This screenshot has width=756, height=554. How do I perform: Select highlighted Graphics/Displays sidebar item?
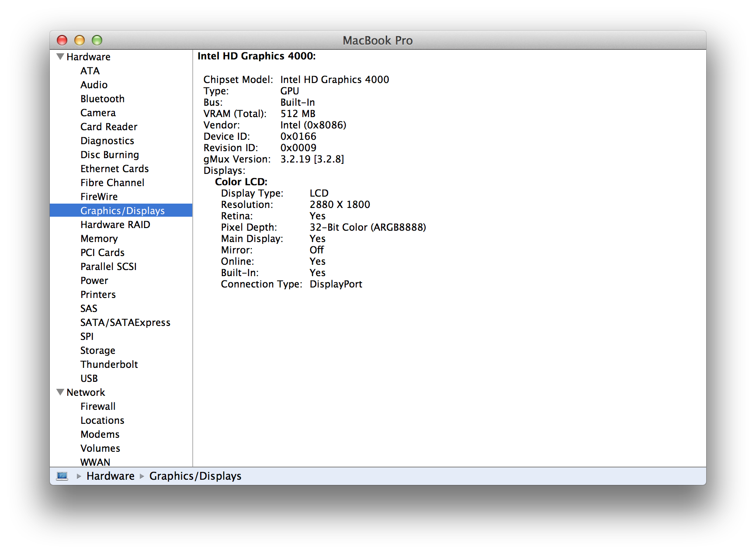[x=121, y=211]
